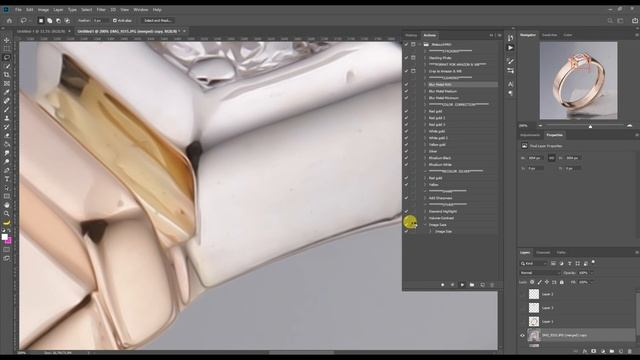Stop recording in Actions panel
Viewport: 640px width, 360px height.
tap(442, 285)
